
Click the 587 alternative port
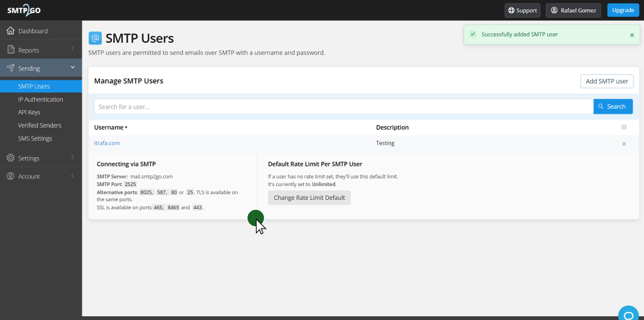point(162,192)
